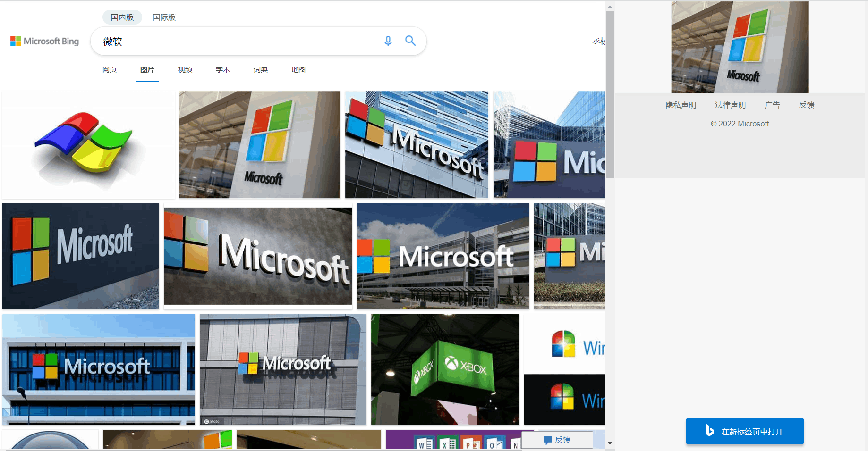Select the 图片 tab
Image resolution: width=868 pixels, height=451 pixels.
[147, 69]
